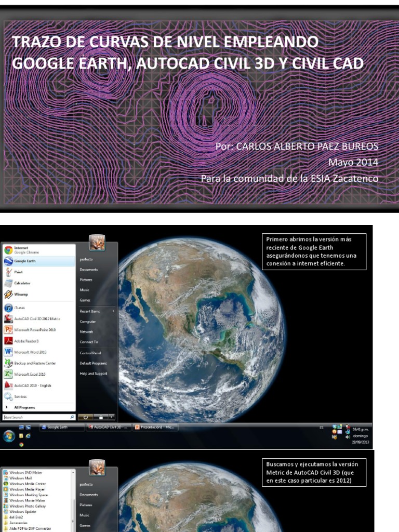Click the ES language indicator in the taskbar
The width and height of the screenshot is (399, 532).
(321, 428)
